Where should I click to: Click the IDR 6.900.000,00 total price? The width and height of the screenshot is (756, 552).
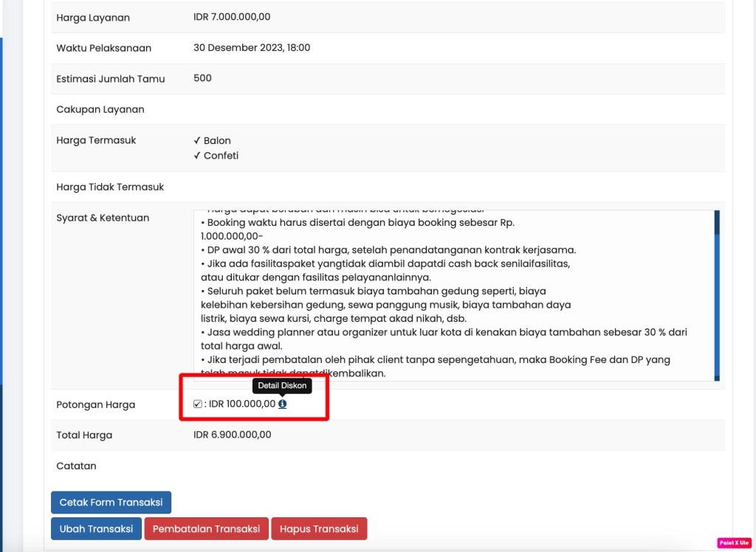(232, 435)
